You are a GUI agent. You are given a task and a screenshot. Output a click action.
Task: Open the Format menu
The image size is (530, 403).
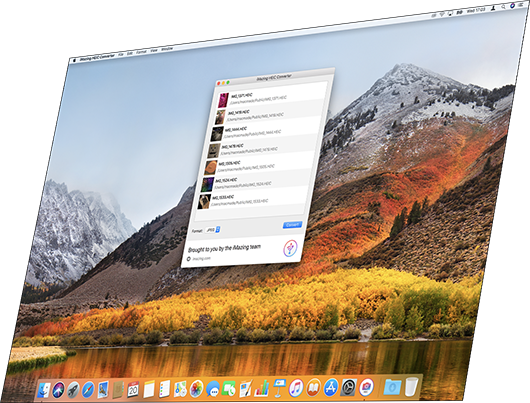tap(141, 52)
